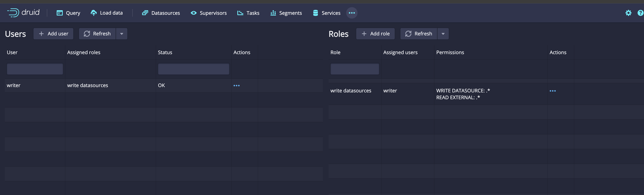Focus the User column filter field
Viewport: 644px width, 195px height.
coord(35,69)
